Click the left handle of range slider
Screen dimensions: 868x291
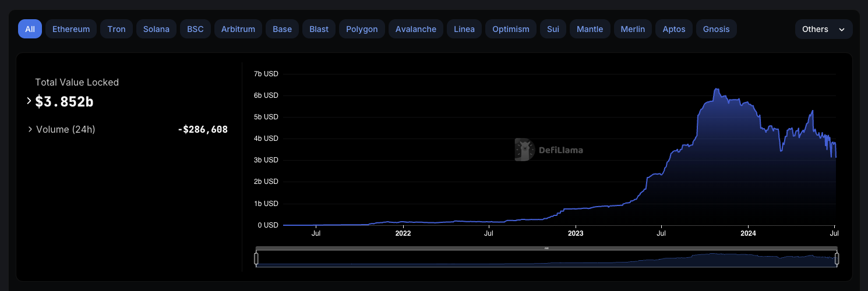[x=256, y=258]
